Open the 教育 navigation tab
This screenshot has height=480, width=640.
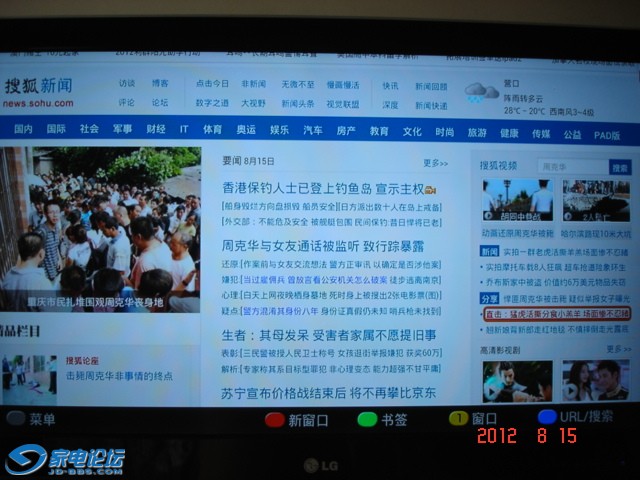click(x=379, y=131)
